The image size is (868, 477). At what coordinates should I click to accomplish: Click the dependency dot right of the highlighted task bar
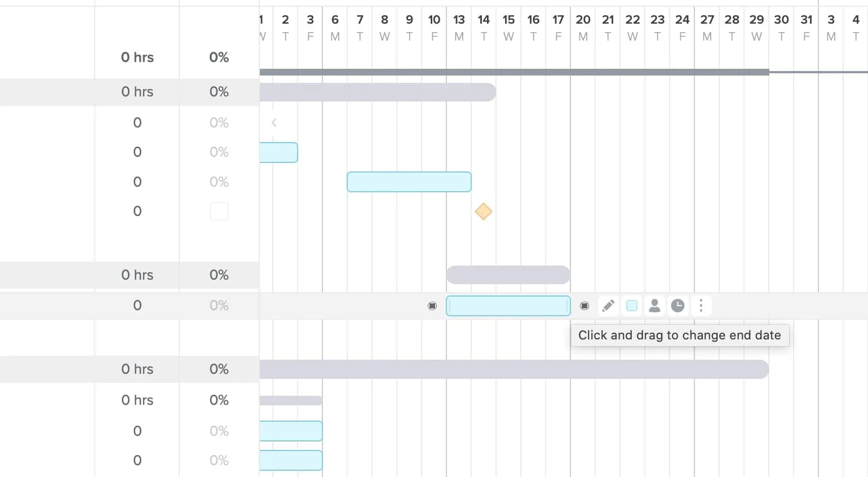(x=584, y=306)
